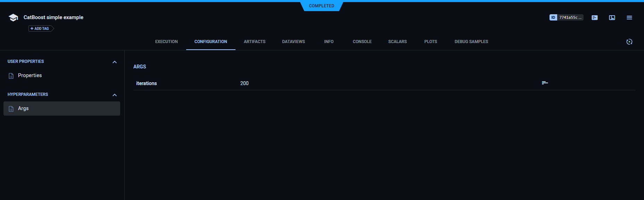This screenshot has height=200, width=644.
Task: Open the hamburger actions menu
Action: [x=629, y=18]
